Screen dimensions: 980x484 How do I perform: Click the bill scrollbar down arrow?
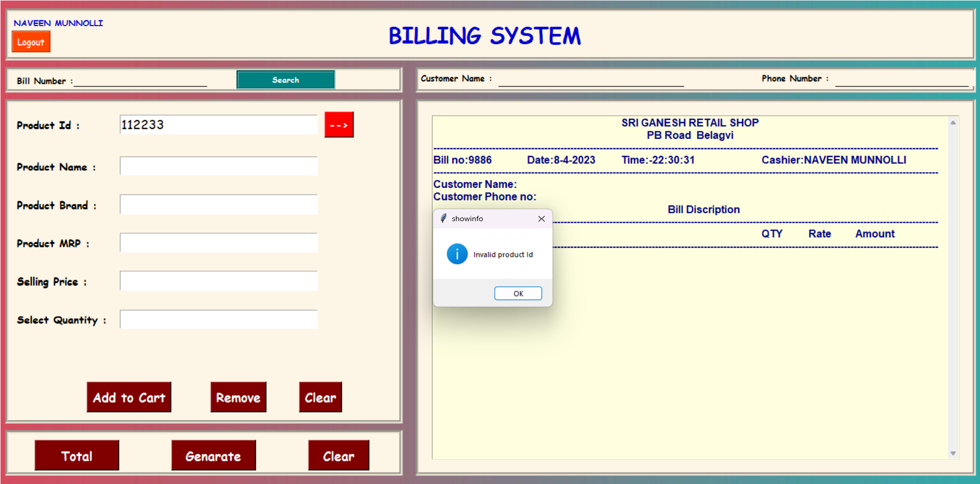[953, 453]
